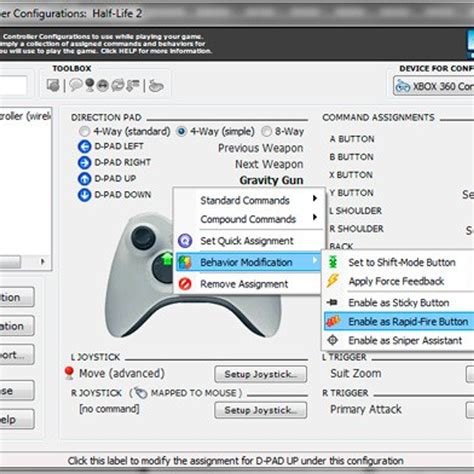
Task: Choose Set Quick Assignment menu entry
Action: 248,241
